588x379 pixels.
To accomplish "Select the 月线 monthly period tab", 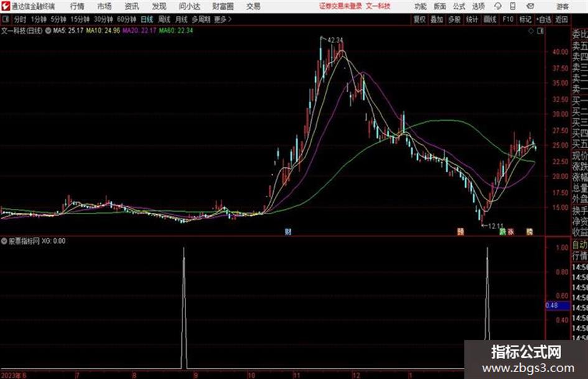I will [x=182, y=19].
